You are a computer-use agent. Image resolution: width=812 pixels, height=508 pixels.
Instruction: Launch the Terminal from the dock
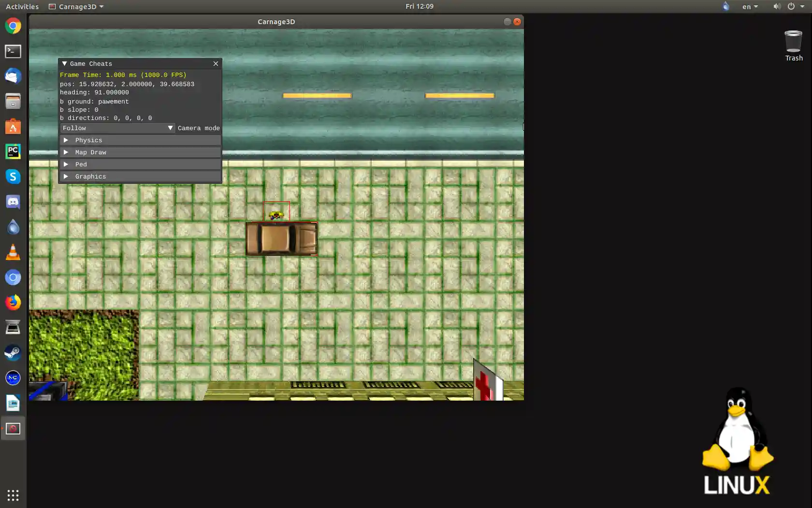[13, 51]
